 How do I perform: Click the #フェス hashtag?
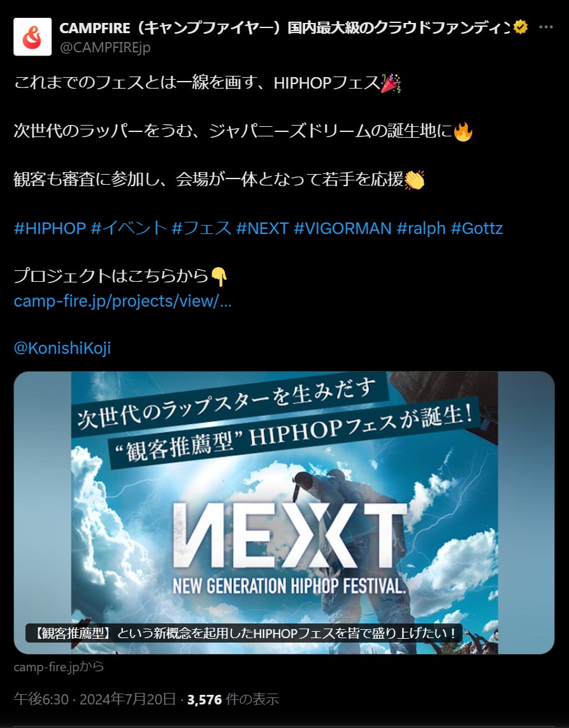point(201,228)
